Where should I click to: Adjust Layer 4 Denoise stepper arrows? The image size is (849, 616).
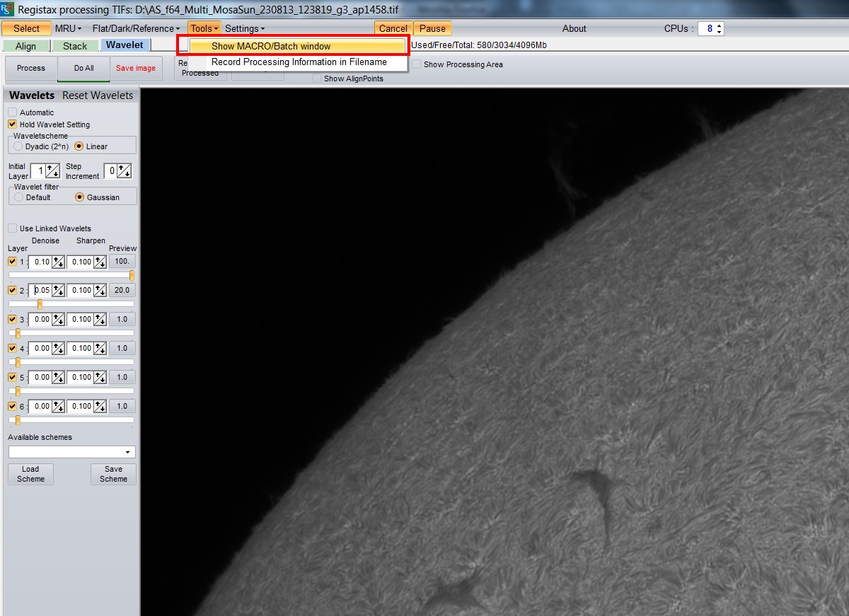(x=59, y=348)
